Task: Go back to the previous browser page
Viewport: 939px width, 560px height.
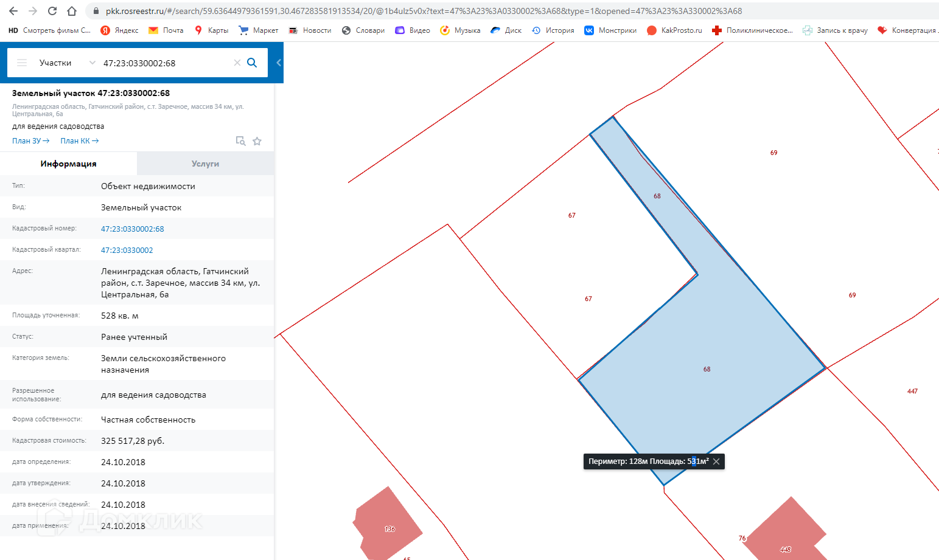Action: pyautogui.click(x=13, y=11)
